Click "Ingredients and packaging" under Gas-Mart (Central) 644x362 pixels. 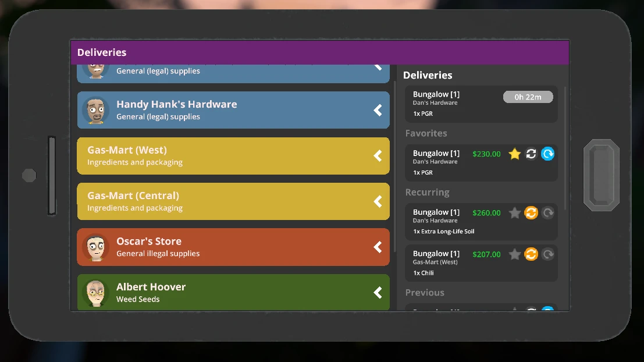click(135, 208)
